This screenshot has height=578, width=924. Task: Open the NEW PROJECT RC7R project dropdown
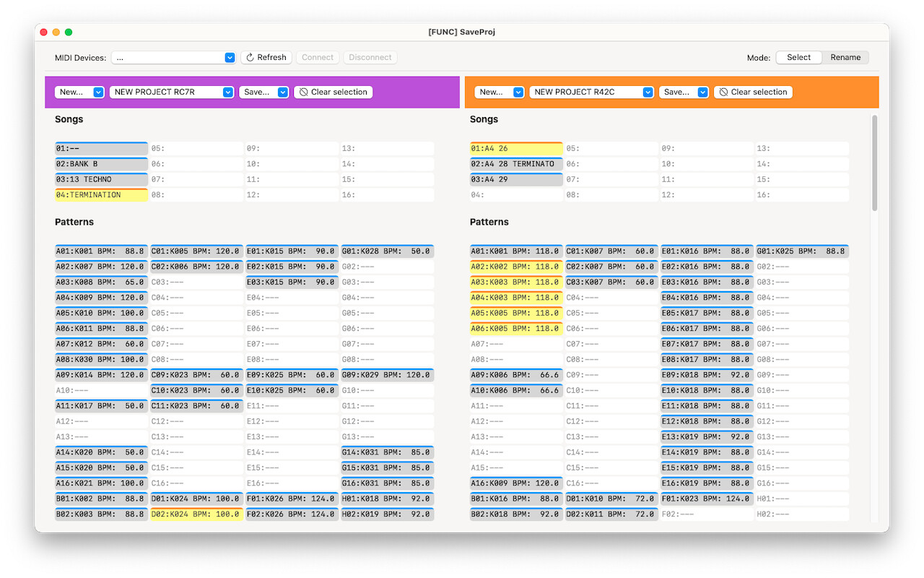click(x=172, y=92)
